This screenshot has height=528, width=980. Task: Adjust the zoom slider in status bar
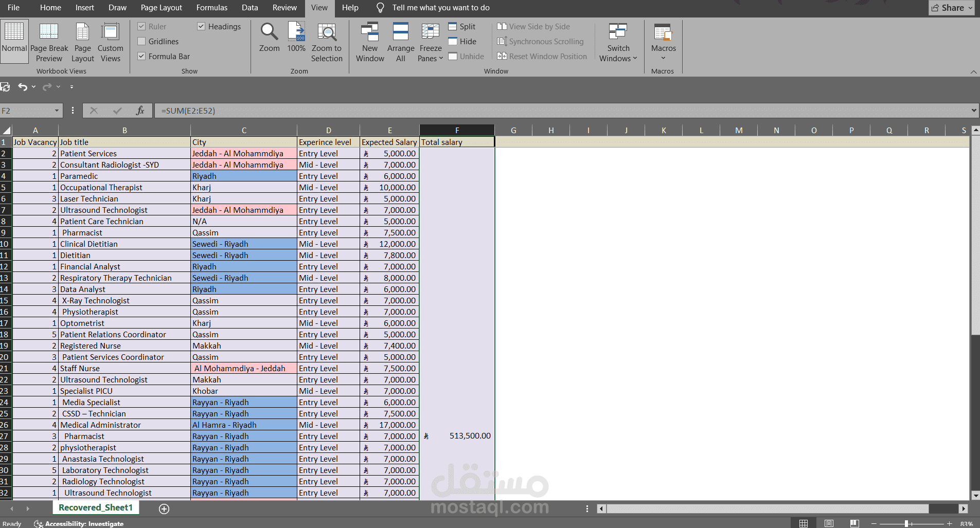[907, 523]
